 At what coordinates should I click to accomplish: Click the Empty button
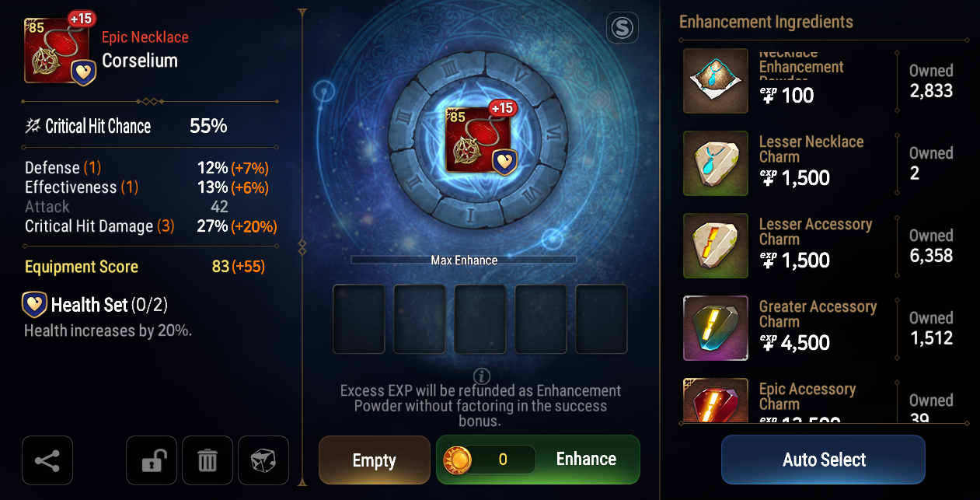tap(375, 460)
